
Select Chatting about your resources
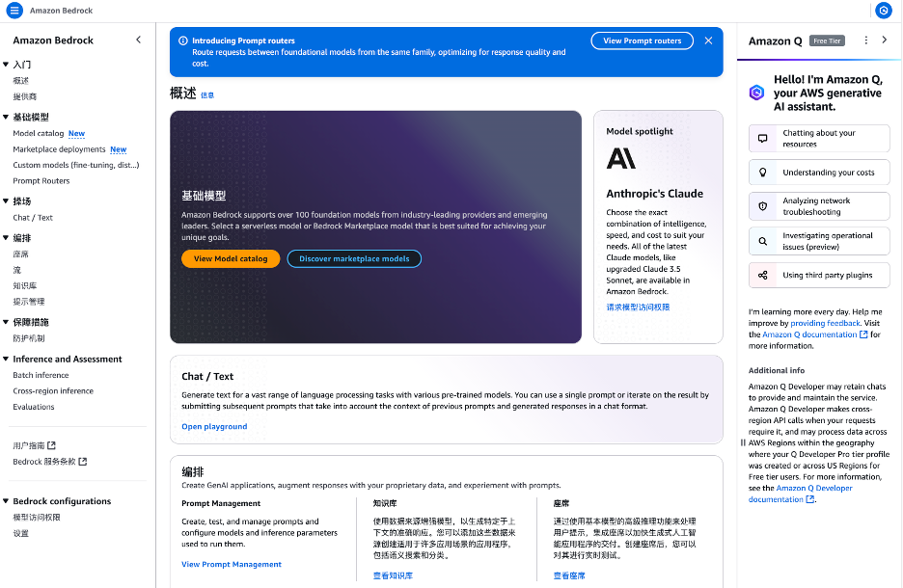click(819, 139)
